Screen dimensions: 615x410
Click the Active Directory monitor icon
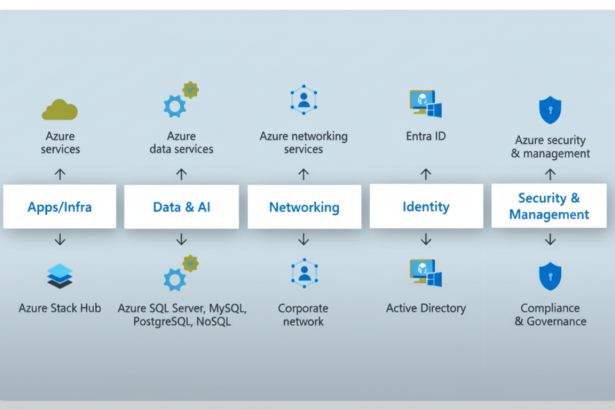coord(425,274)
